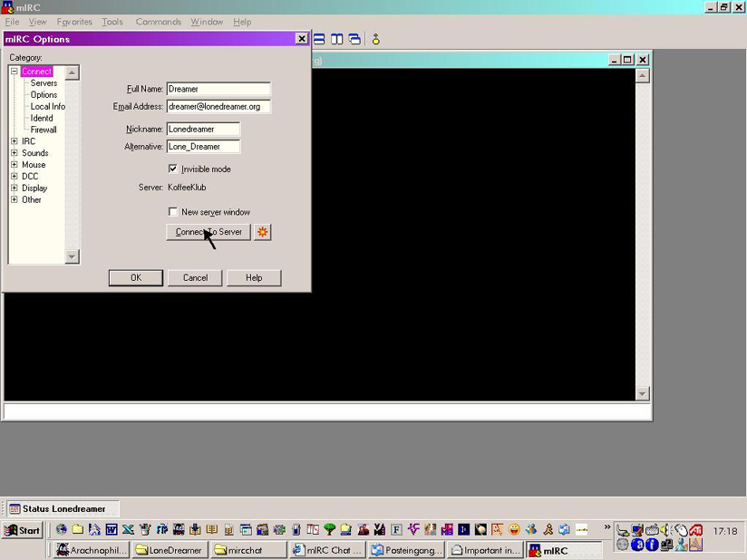Enable New server window checkbox
This screenshot has width=747, height=560.
pos(173,212)
